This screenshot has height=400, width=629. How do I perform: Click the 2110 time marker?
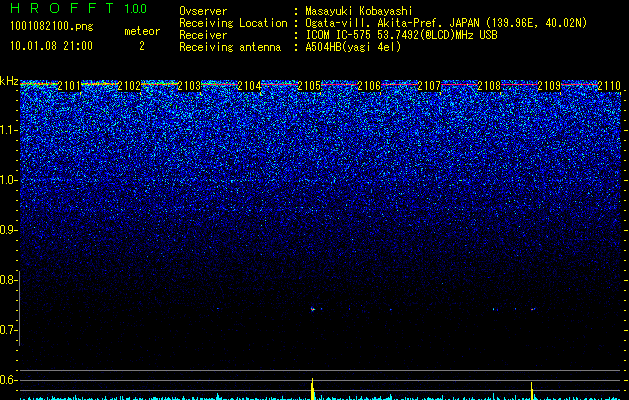click(x=609, y=86)
